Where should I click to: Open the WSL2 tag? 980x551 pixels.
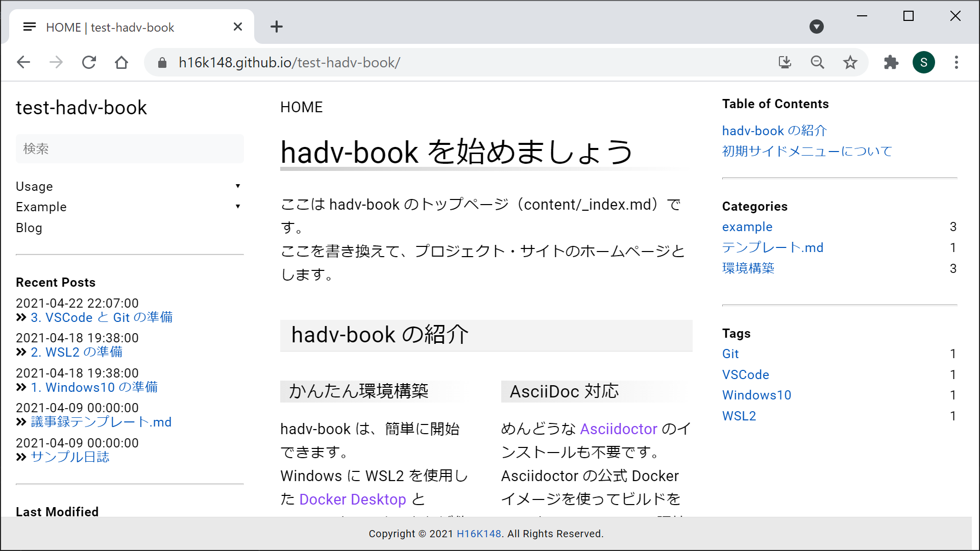(x=739, y=416)
